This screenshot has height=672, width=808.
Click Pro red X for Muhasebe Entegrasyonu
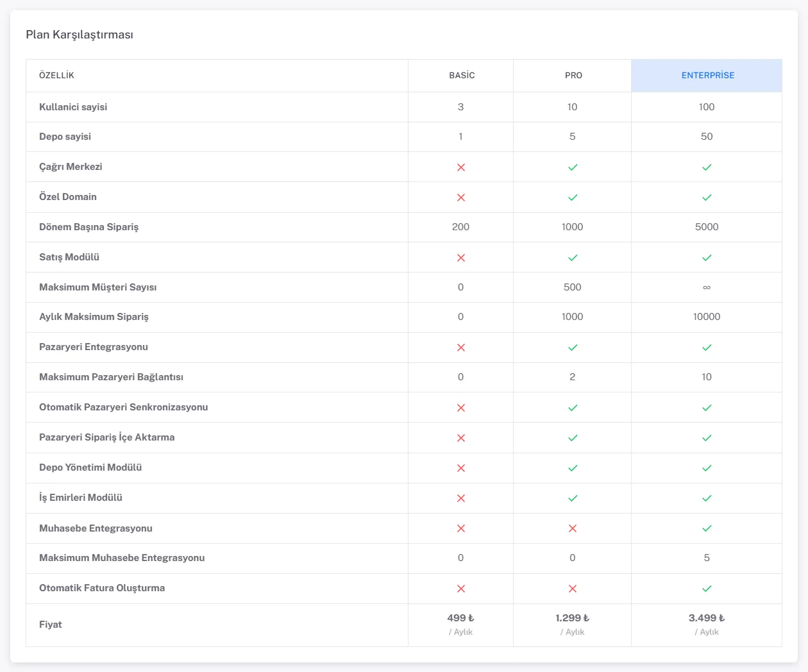[573, 528]
